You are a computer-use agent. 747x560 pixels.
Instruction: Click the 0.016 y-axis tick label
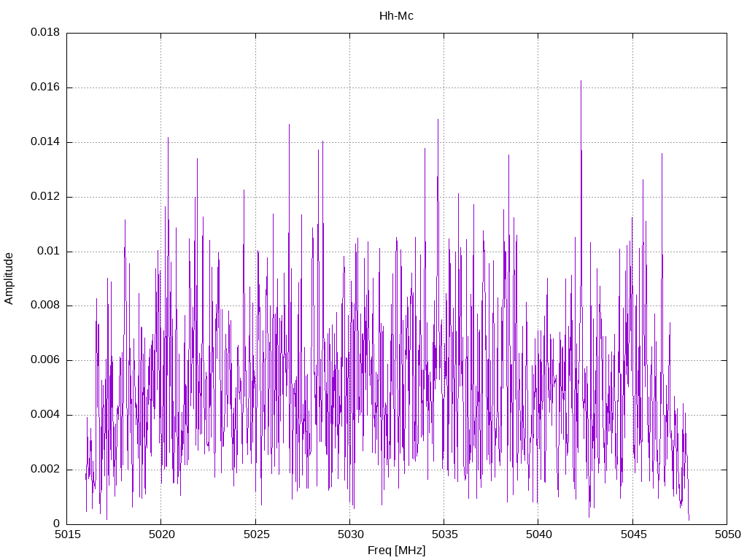(45, 87)
